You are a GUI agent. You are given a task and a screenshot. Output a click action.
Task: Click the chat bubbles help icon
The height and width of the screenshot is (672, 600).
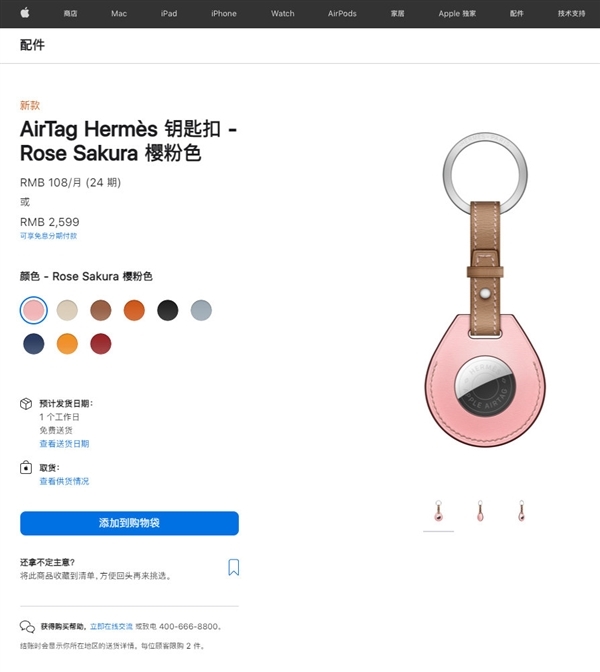pos(27,627)
